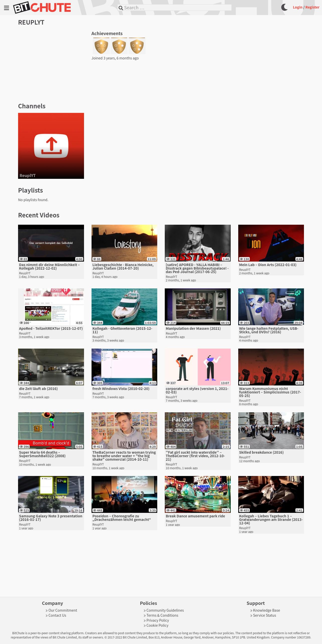Open Mein Lab Dion Arts thumbnail
Viewport: 322px width, 644px height.
tap(271, 243)
